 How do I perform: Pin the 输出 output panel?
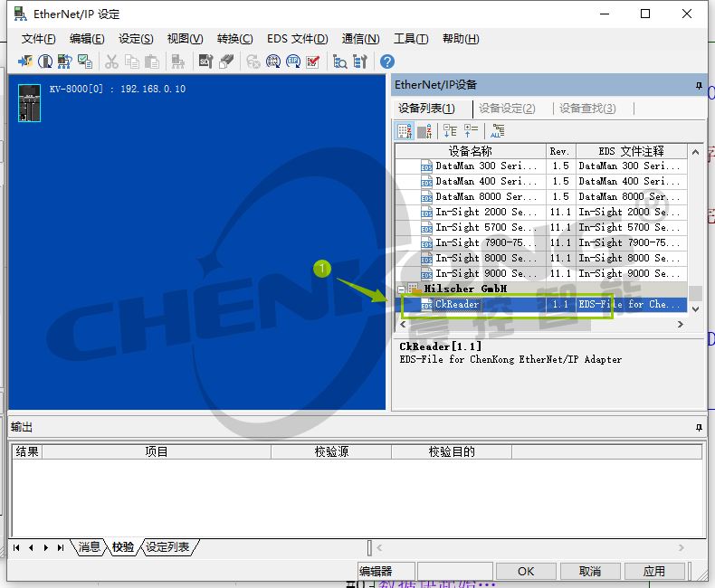[x=698, y=427]
